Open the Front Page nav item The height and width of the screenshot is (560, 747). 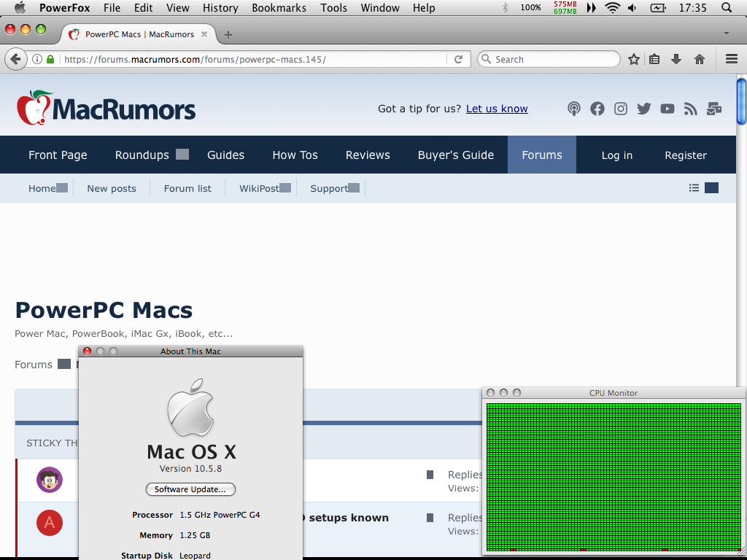click(x=58, y=155)
